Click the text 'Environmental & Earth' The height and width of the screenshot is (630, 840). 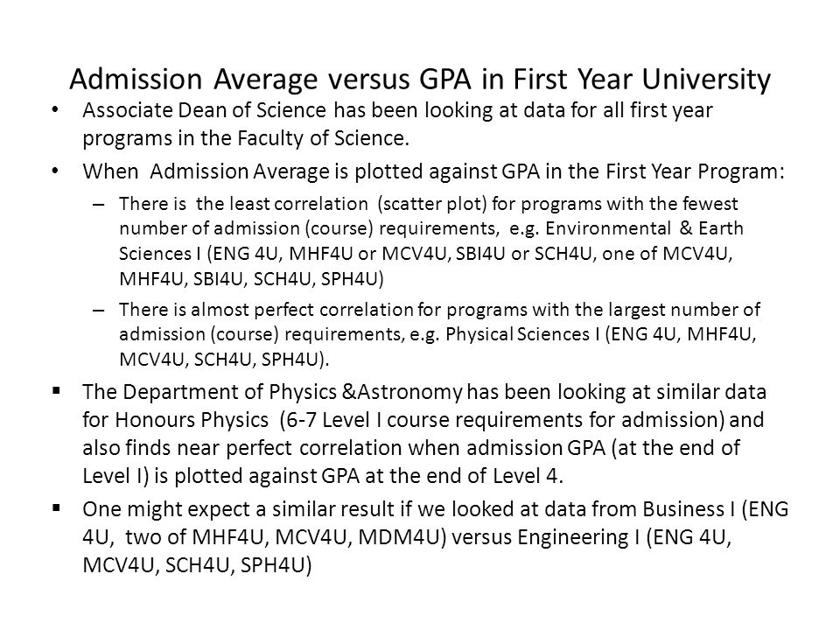[x=645, y=228]
